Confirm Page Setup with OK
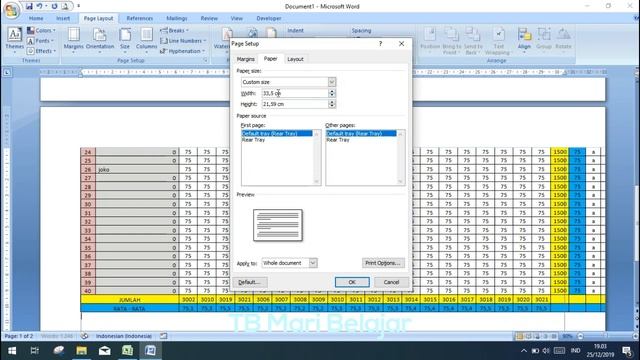The image size is (640, 360). pyautogui.click(x=352, y=282)
